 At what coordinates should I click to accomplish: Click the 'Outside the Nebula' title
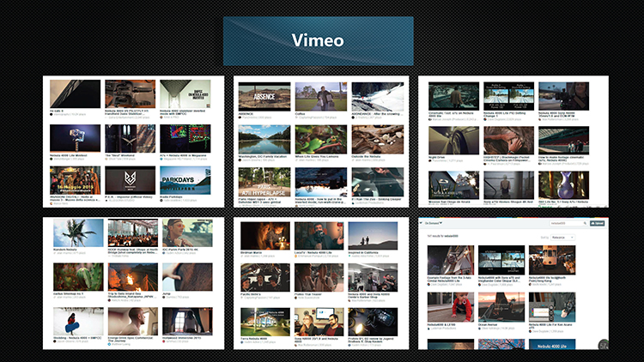click(x=366, y=156)
